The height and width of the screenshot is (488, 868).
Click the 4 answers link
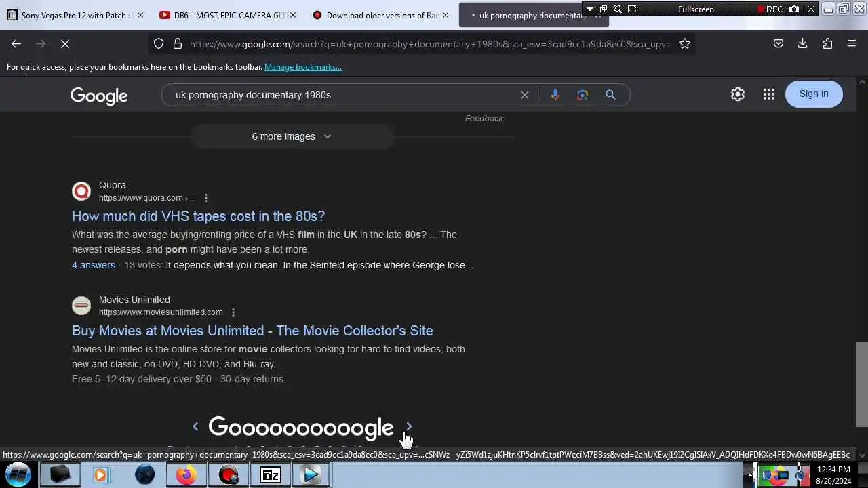pos(94,265)
